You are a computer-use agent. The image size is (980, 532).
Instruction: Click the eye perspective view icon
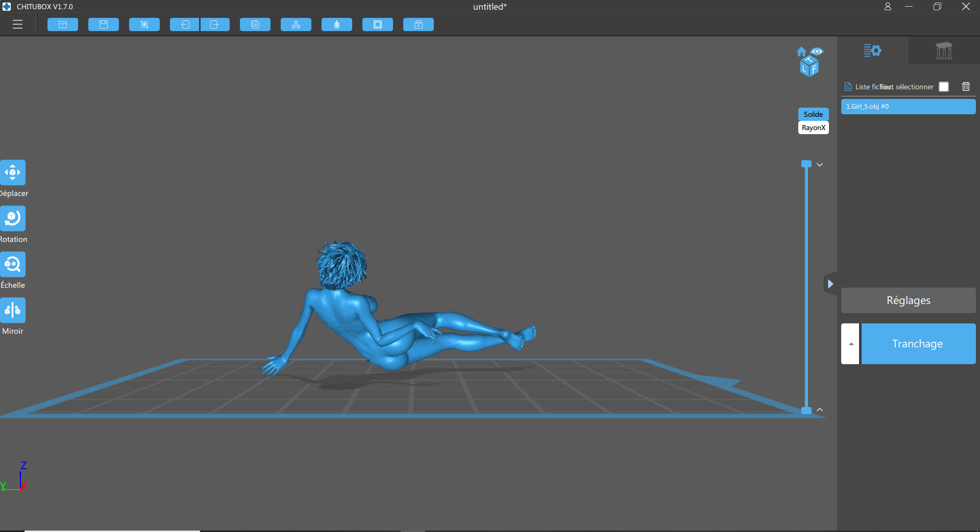click(x=817, y=52)
